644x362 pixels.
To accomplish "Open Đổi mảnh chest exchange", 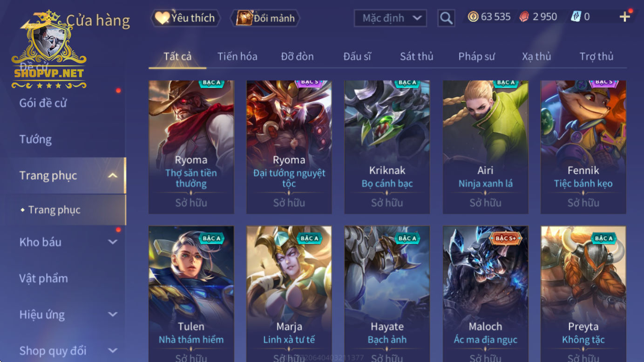I will (x=265, y=18).
